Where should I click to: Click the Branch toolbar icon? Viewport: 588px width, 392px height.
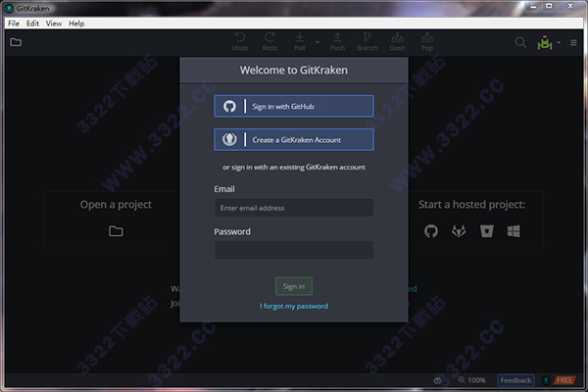tap(367, 41)
